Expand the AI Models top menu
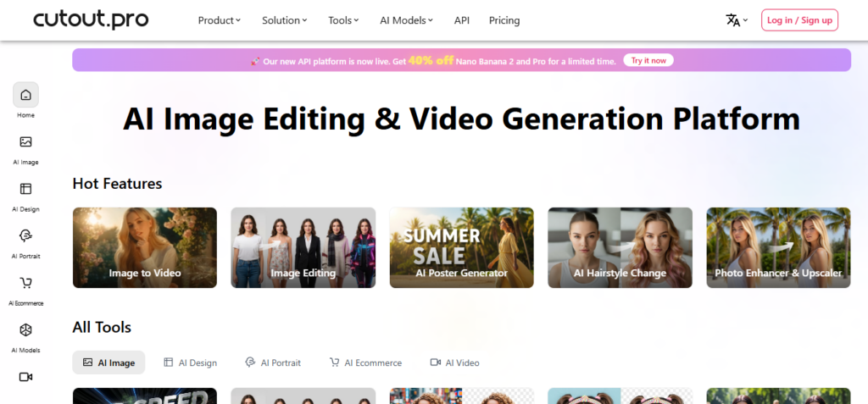The height and width of the screenshot is (404, 868). coord(406,20)
